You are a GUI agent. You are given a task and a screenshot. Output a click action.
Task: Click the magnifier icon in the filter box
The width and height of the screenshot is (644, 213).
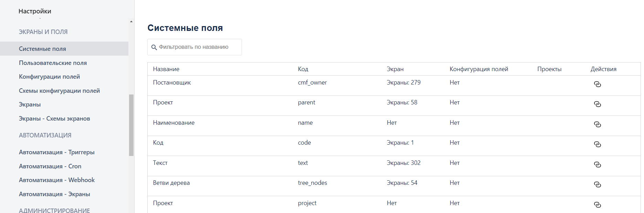point(154,47)
